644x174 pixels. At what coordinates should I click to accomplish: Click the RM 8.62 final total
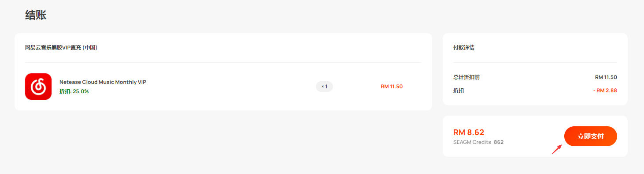(x=469, y=132)
